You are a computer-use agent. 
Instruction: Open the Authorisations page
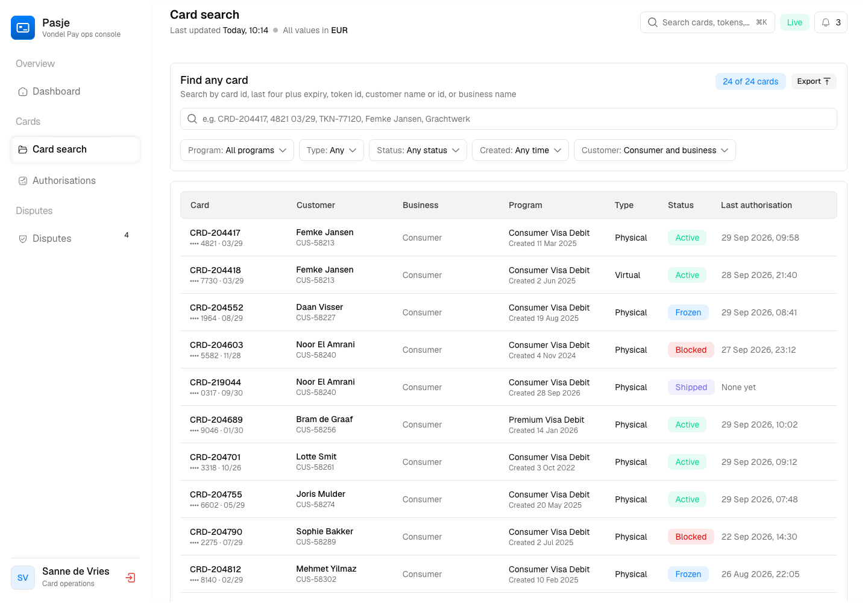(x=75, y=181)
